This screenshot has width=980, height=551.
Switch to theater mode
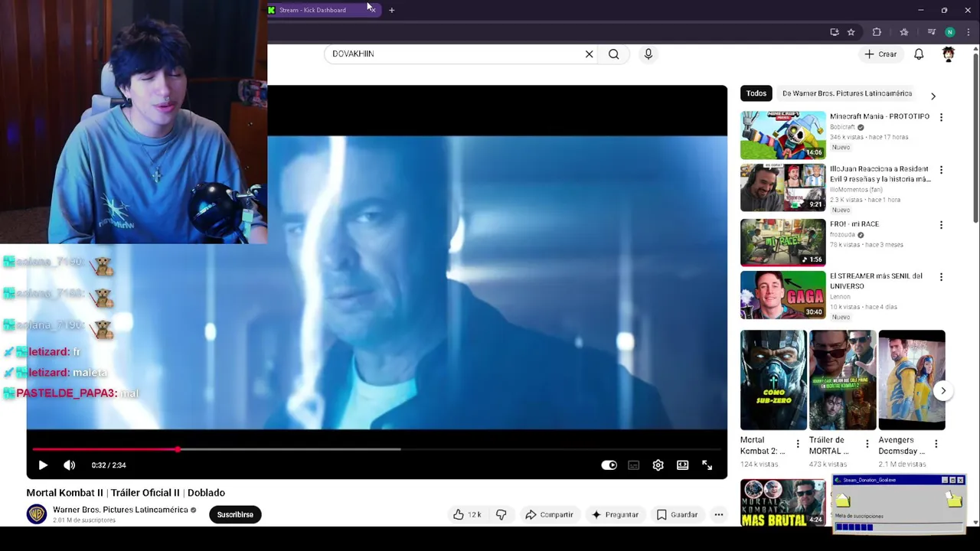click(x=682, y=465)
